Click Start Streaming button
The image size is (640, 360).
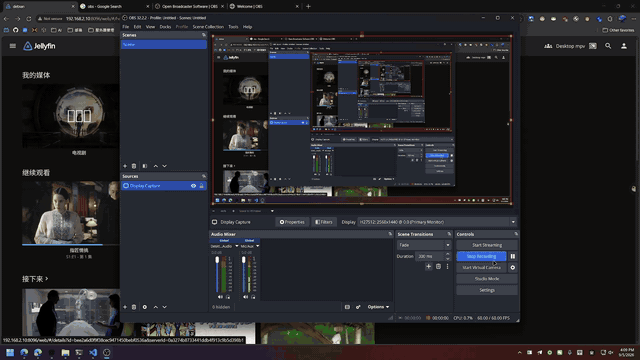[487, 245]
